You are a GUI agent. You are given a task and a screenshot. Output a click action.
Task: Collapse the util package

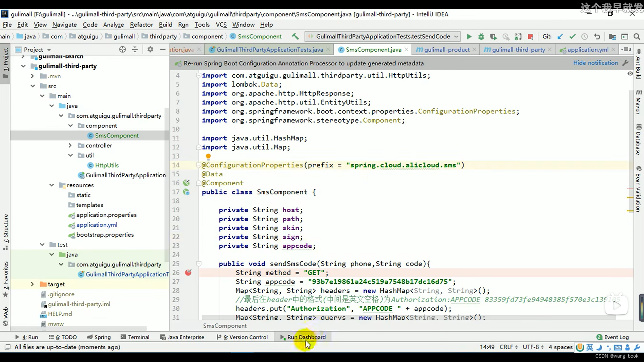(x=70, y=156)
